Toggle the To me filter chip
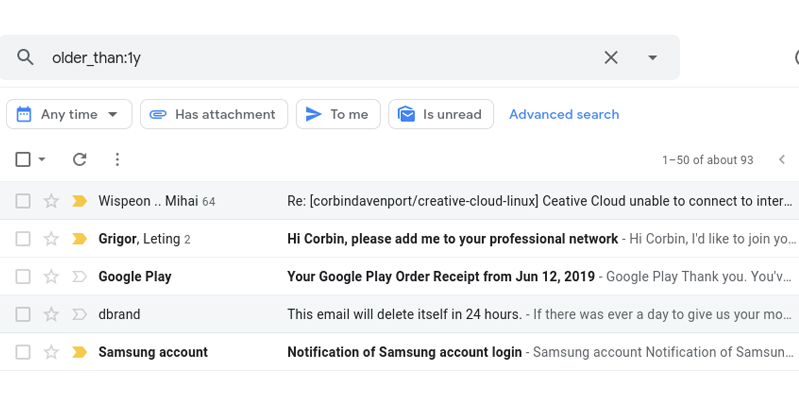This screenshot has width=799, height=400. tap(338, 114)
